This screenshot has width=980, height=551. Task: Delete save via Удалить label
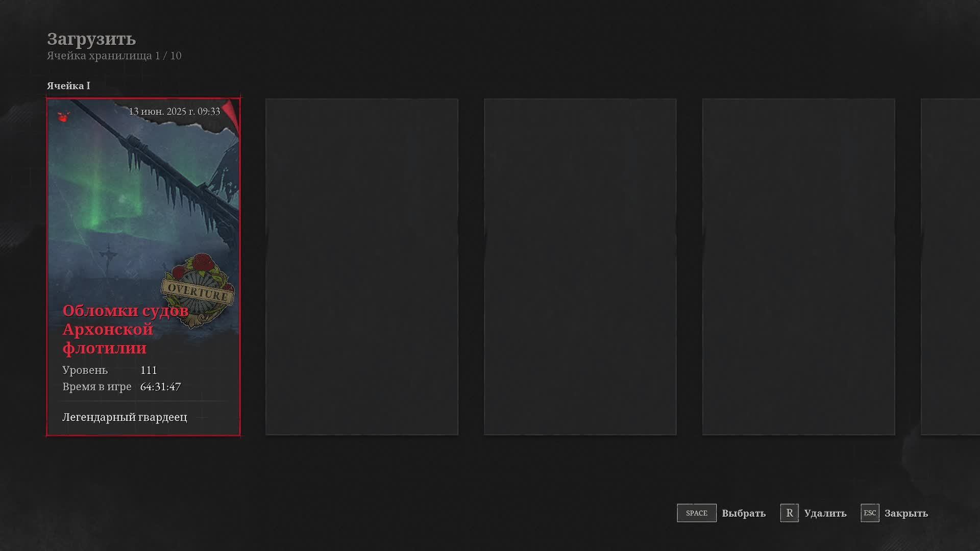825,513
